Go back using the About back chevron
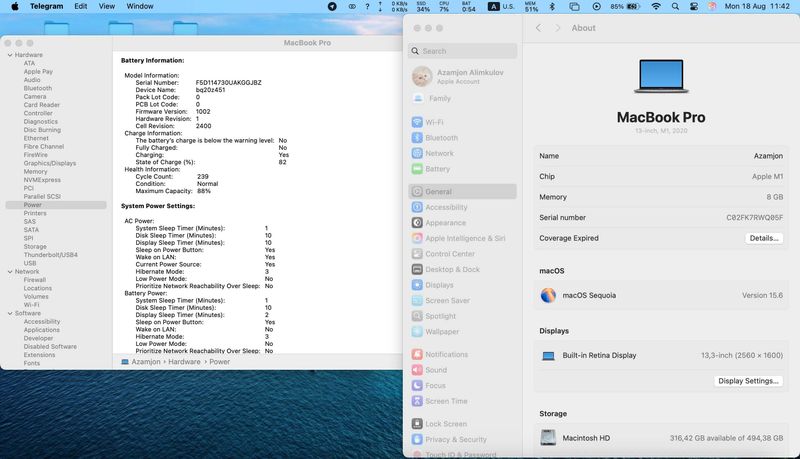Viewport: 800px width, 459px height. (x=538, y=28)
